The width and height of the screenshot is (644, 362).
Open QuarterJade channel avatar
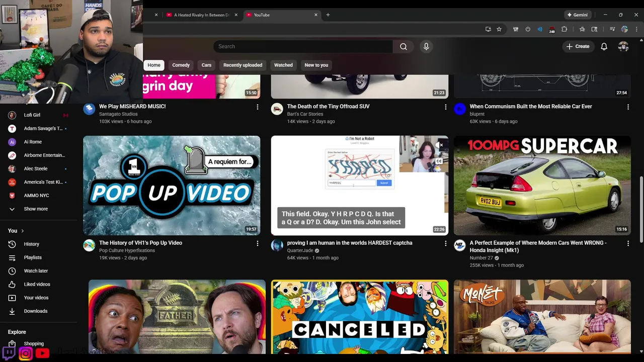(277, 245)
